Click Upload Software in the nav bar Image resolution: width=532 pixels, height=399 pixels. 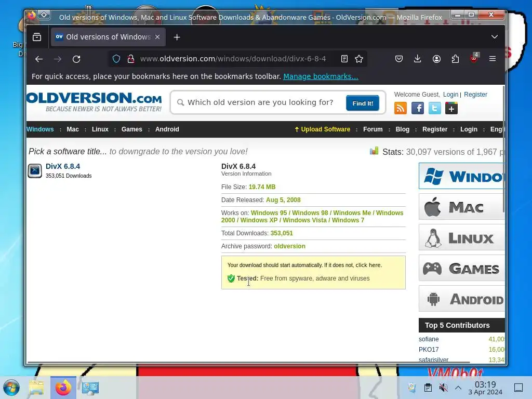(x=322, y=129)
